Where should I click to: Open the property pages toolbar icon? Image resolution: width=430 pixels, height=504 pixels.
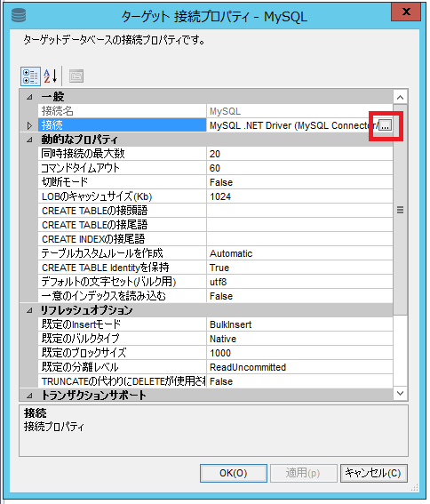tap(76, 76)
